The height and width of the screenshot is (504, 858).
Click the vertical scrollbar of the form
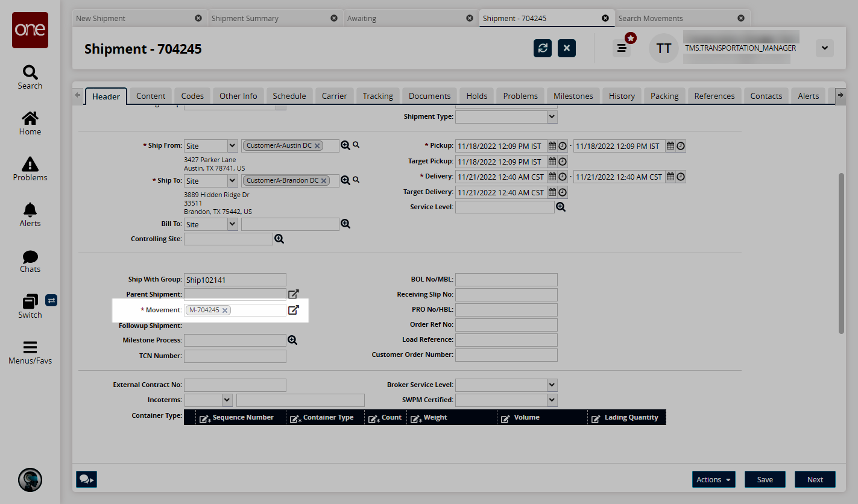point(841,253)
